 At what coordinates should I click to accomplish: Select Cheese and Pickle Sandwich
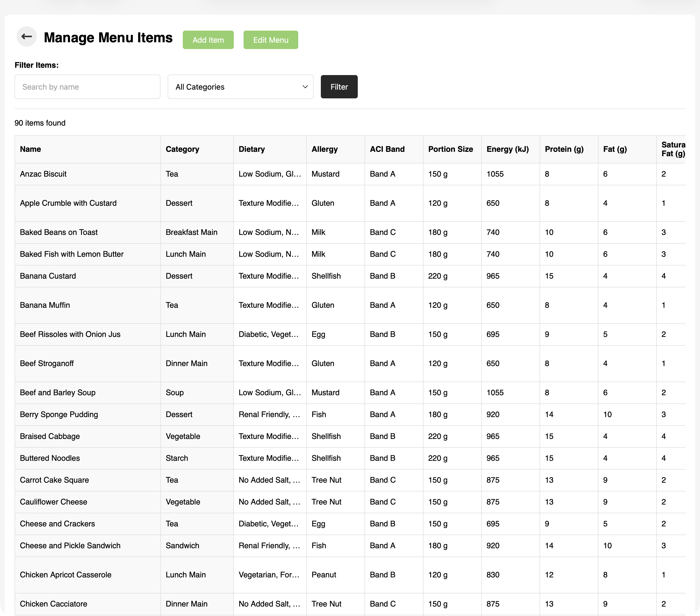(70, 546)
